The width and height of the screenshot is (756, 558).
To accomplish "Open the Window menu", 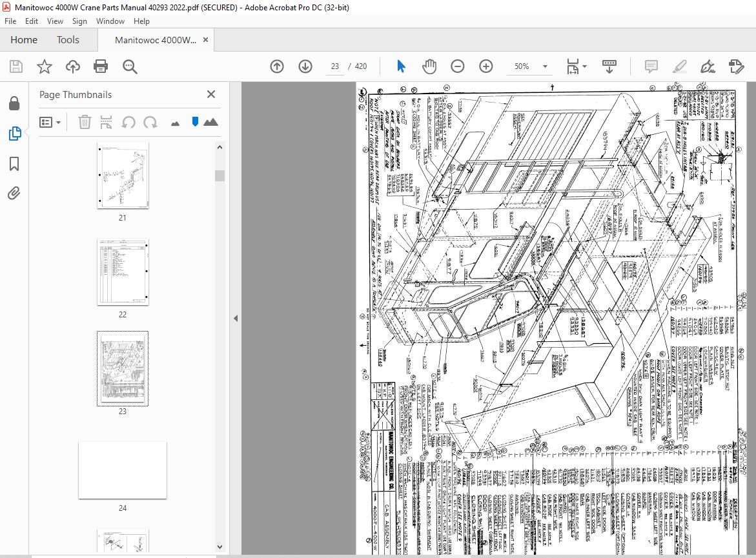I will coord(110,21).
